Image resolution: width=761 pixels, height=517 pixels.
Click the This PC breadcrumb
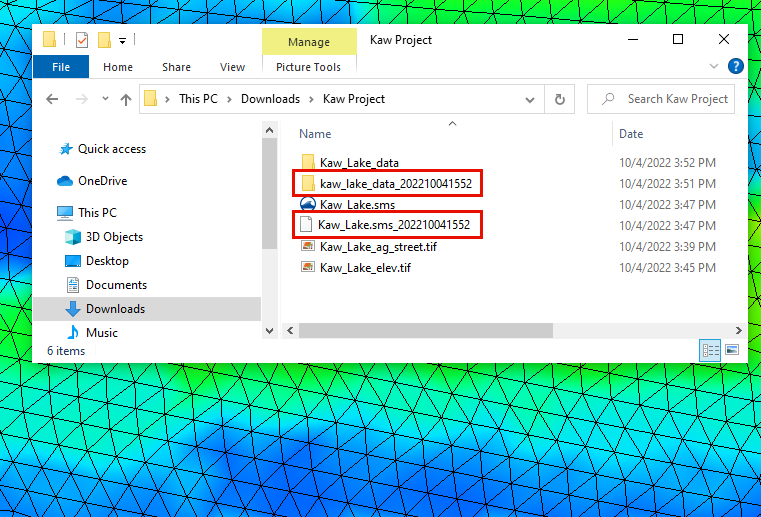point(198,99)
